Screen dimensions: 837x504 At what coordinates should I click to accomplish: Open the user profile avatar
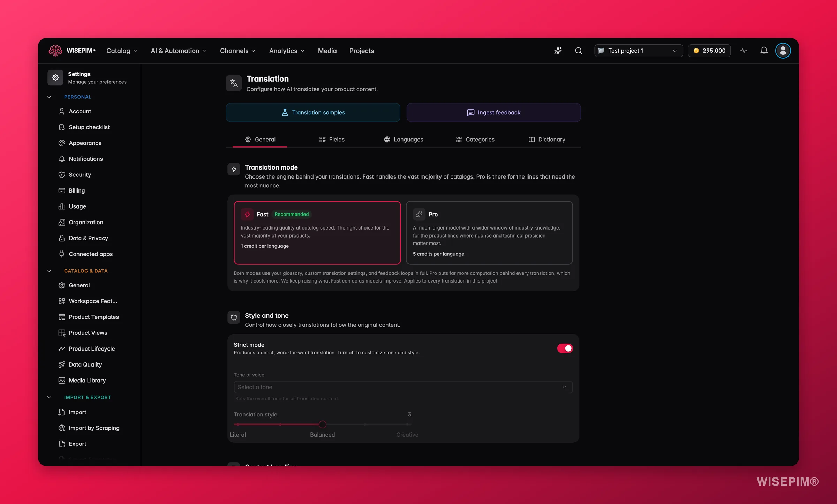pyautogui.click(x=783, y=51)
